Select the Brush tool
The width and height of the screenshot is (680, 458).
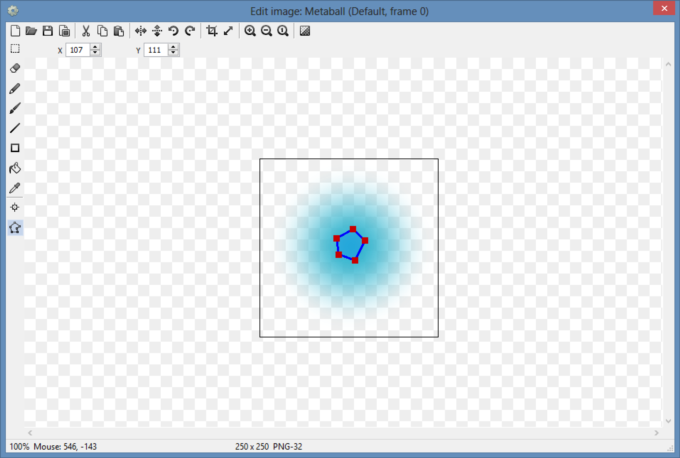(x=15, y=108)
